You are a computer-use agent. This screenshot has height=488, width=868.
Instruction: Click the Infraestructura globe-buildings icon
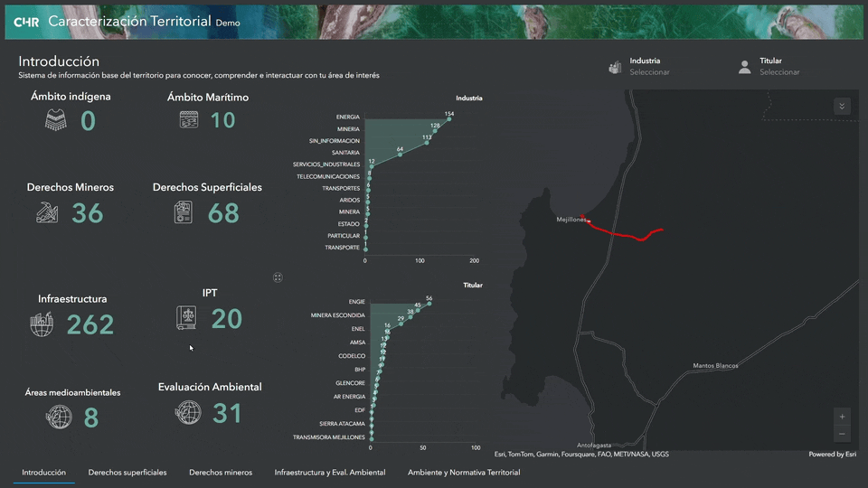[x=42, y=324]
